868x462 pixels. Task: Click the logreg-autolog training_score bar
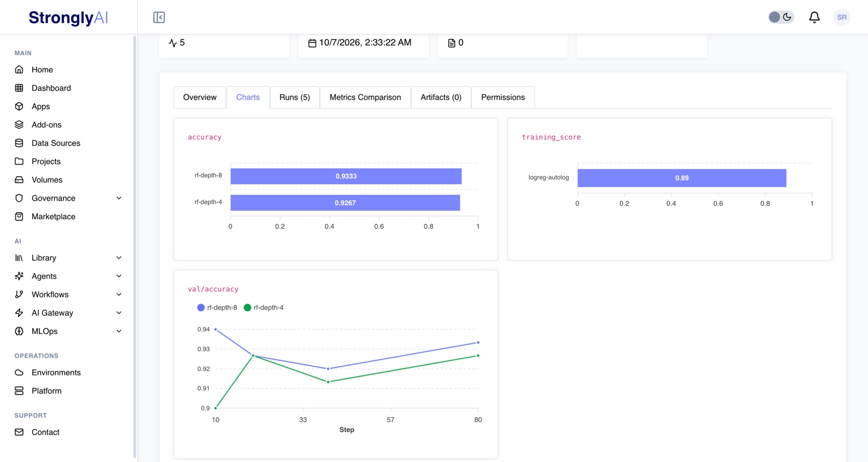(682, 178)
